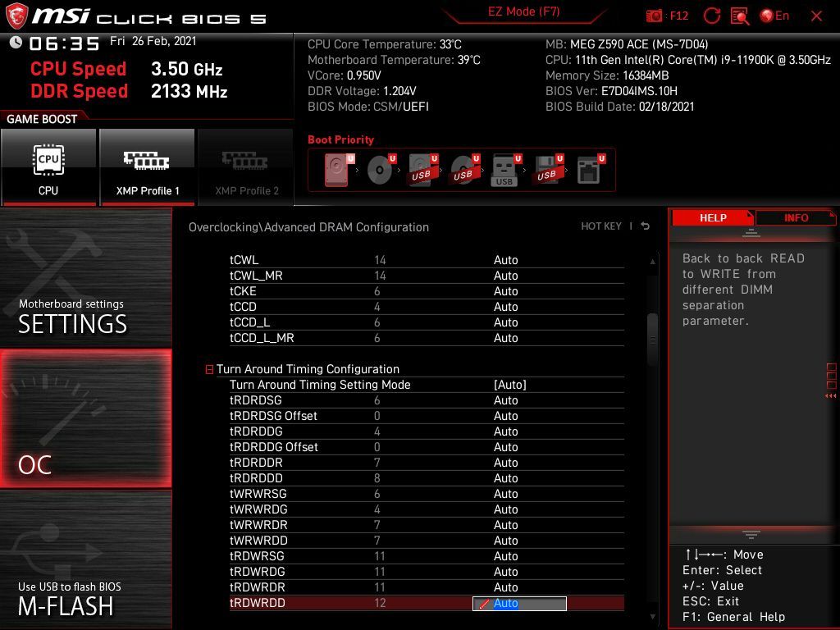
Task: Click the Boot Priority heading
Action: pyautogui.click(x=340, y=139)
